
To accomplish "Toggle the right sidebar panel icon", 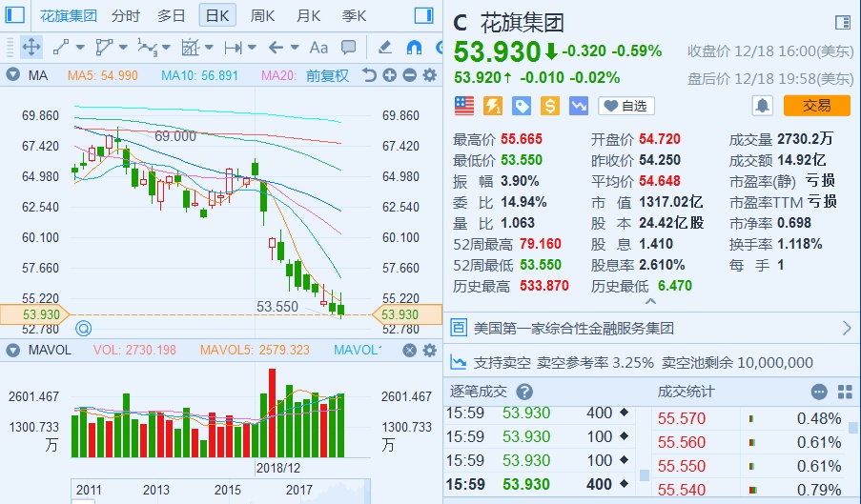I will 423,15.
